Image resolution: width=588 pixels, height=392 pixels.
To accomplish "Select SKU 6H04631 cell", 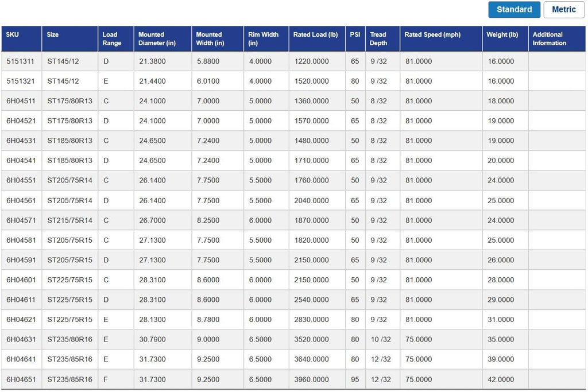I will click(x=21, y=340).
